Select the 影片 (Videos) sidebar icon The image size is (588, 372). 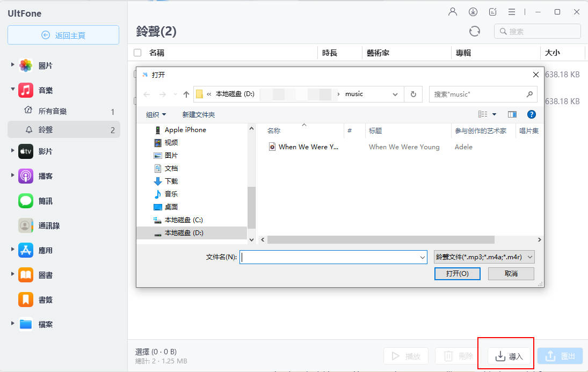tap(26, 151)
